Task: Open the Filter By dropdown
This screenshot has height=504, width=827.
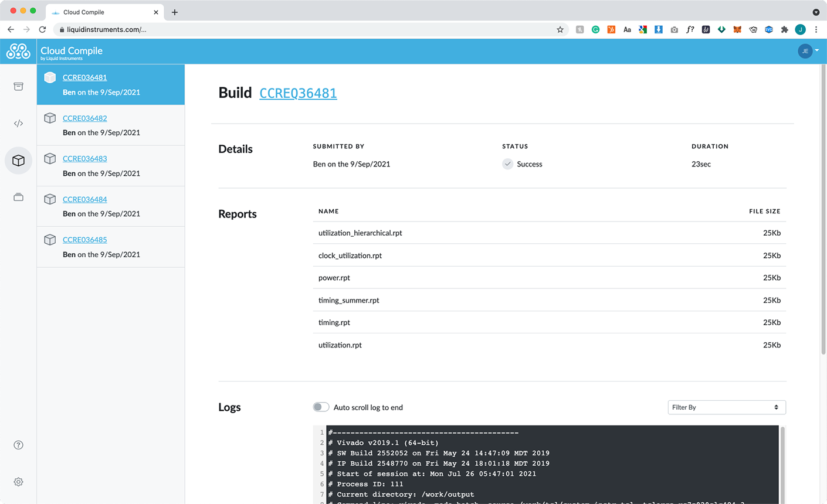Action: [x=726, y=407]
